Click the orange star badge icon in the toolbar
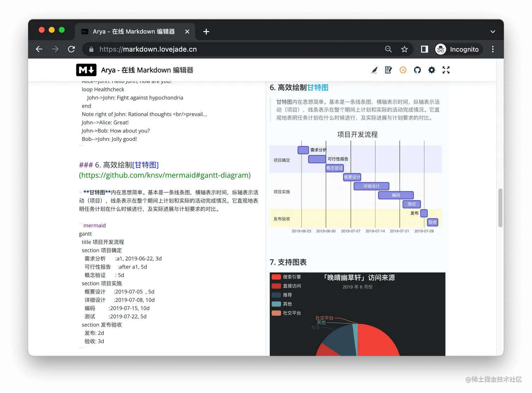532x393 pixels. (x=403, y=70)
